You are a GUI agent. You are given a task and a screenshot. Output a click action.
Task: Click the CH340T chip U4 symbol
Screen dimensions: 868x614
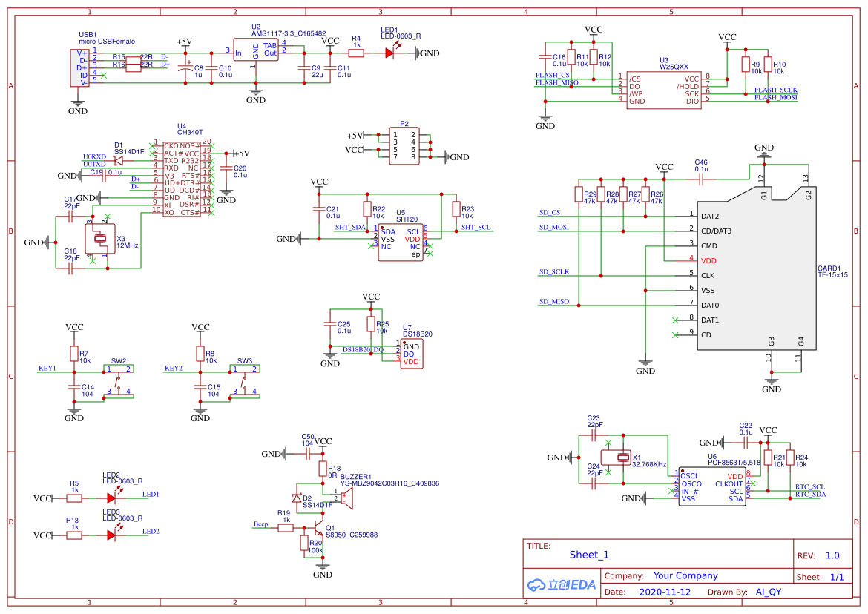pyautogui.click(x=182, y=179)
